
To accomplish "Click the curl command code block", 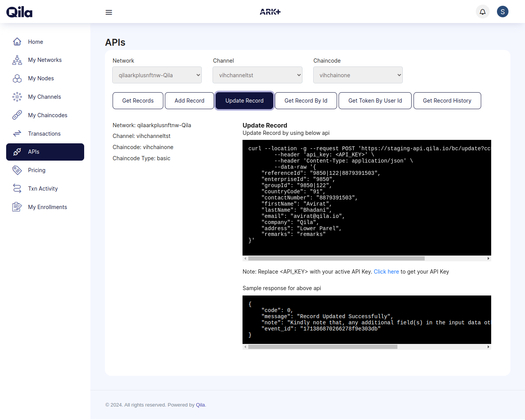I will coord(367,198).
